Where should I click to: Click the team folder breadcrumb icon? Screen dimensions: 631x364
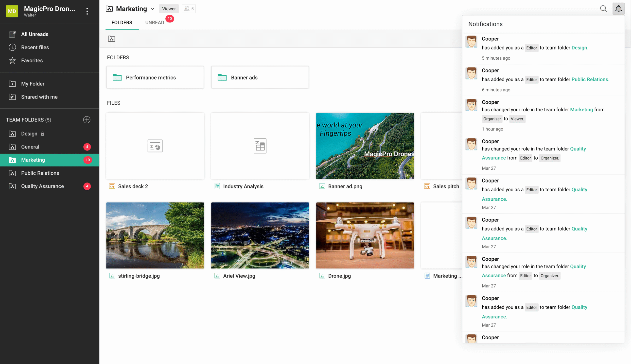[111, 39]
